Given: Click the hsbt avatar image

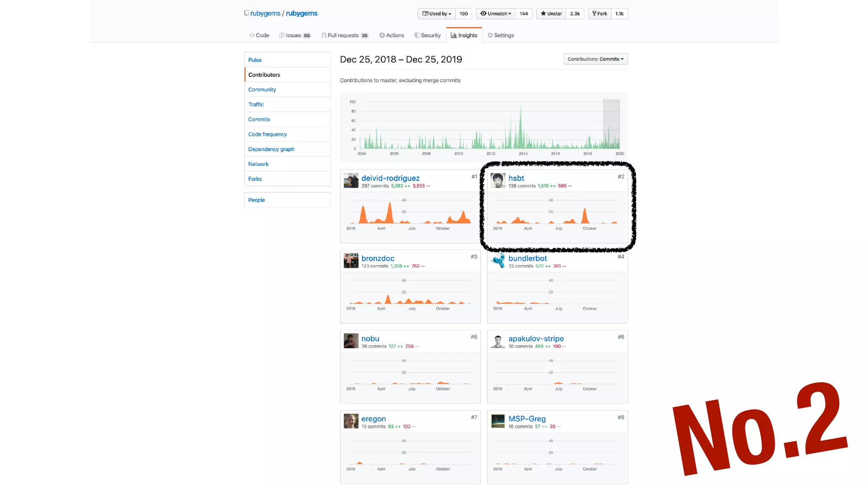Looking at the screenshot, I should click(x=498, y=180).
